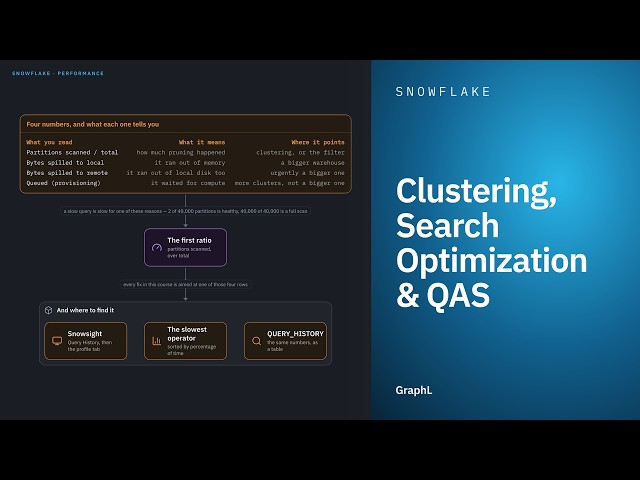The image size is (640, 480).
Task: Click the What it means column header
Action: click(202, 142)
